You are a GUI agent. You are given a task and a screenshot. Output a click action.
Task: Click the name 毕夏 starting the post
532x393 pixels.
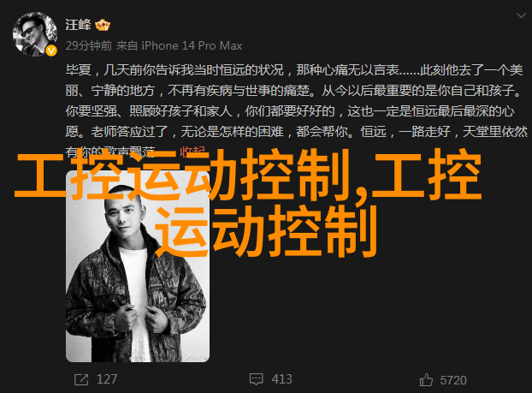point(79,70)
